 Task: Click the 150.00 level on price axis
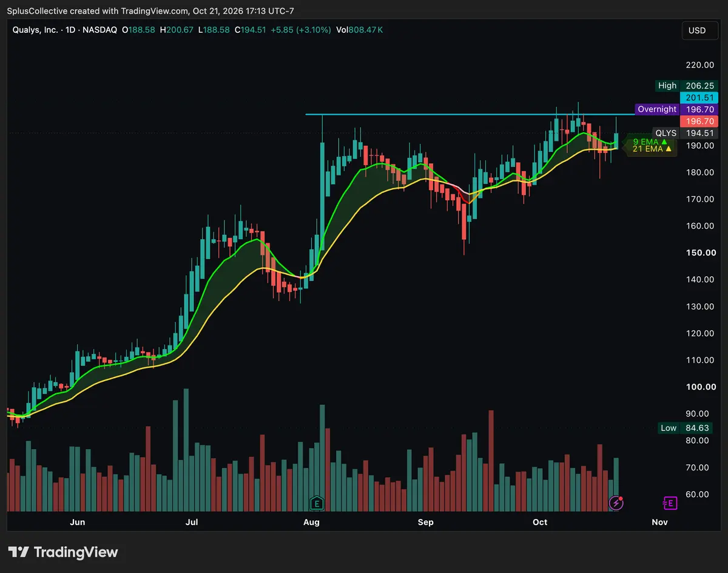(x=699, y=253)
